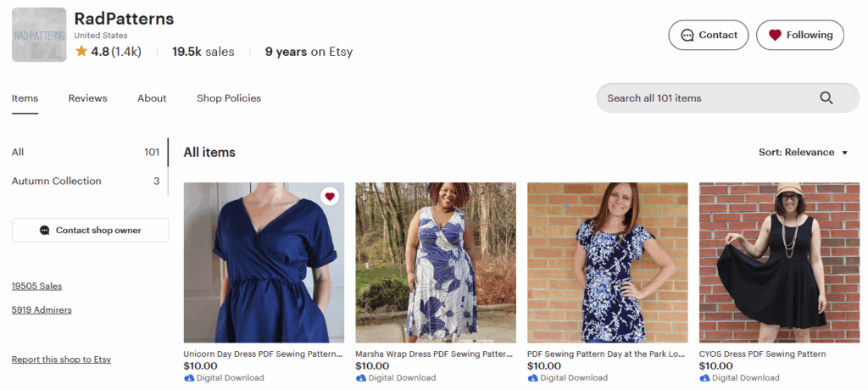
Task: Select the Autumn Collection category
Action: tap(57, 181)
